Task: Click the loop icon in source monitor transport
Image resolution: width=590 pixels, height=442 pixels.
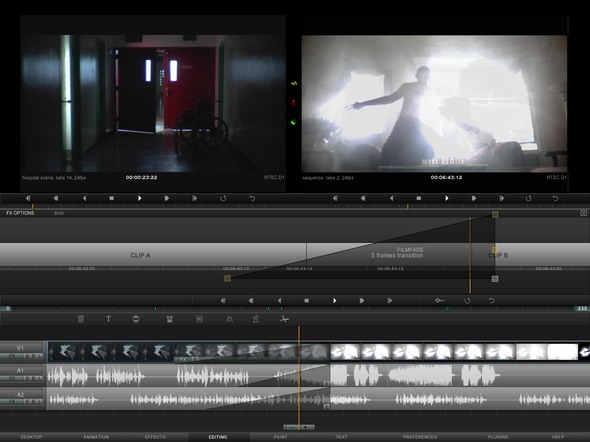Action: (223, 198)
